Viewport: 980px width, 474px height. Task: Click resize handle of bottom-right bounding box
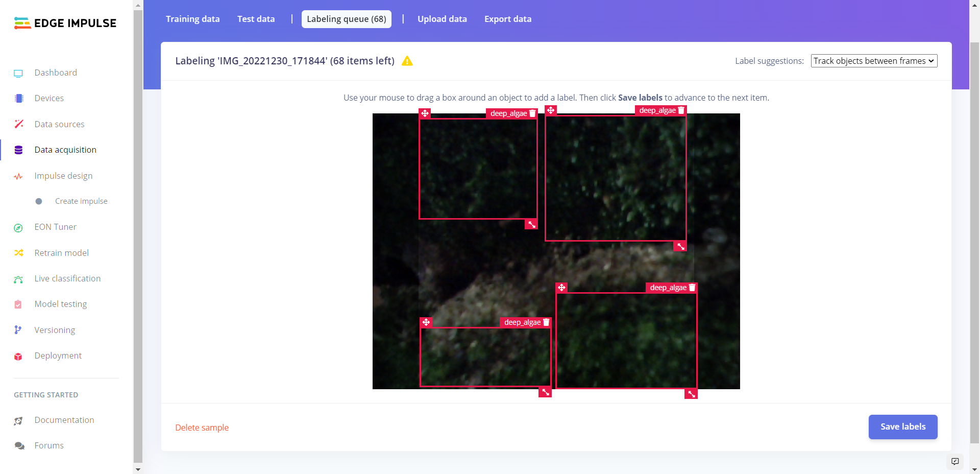click(x=691, y=394)
